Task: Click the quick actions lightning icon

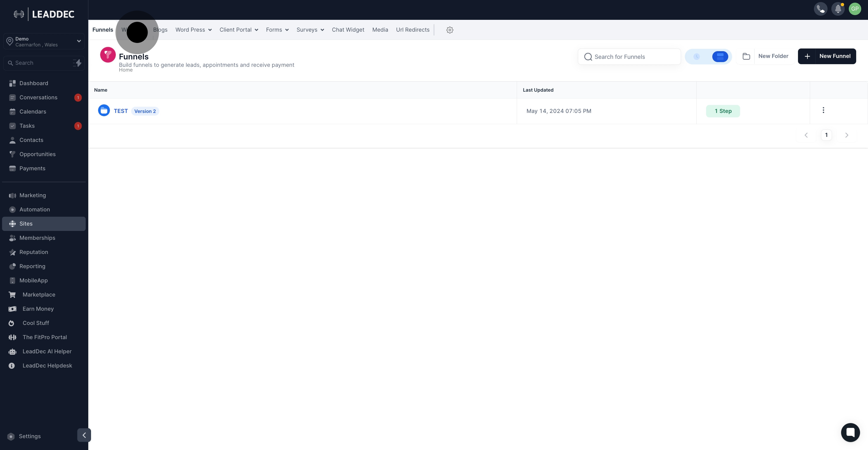Action: pos(77,63)
